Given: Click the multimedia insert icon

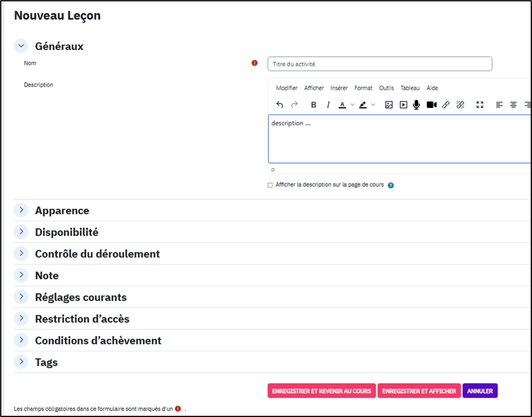Looking at the screenshot, I should [x=403, y=105].
